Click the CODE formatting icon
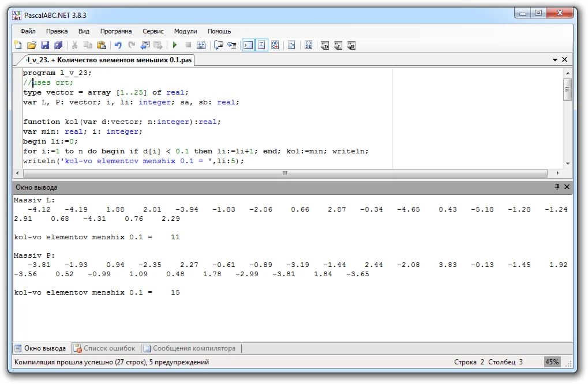Screen dimensions: 588x384 click(x=309, y=45)
